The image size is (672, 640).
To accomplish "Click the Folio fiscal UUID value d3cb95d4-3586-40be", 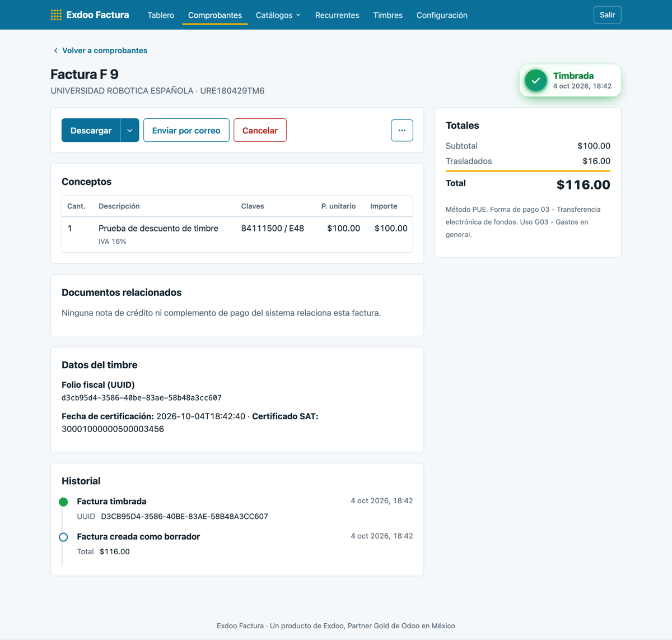I will (x=142, y=398).
